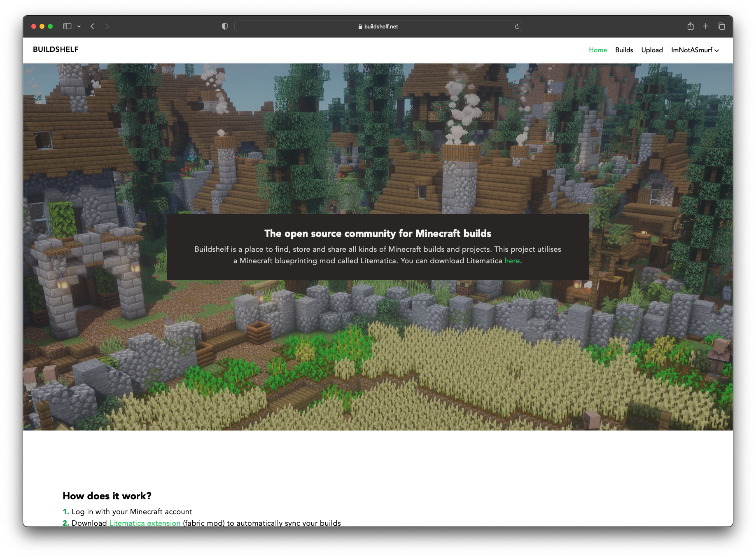Screen dimensions: 756x557
Task: Open the Builds nav item
Action: pyautogui.click(x=624, y=50)
